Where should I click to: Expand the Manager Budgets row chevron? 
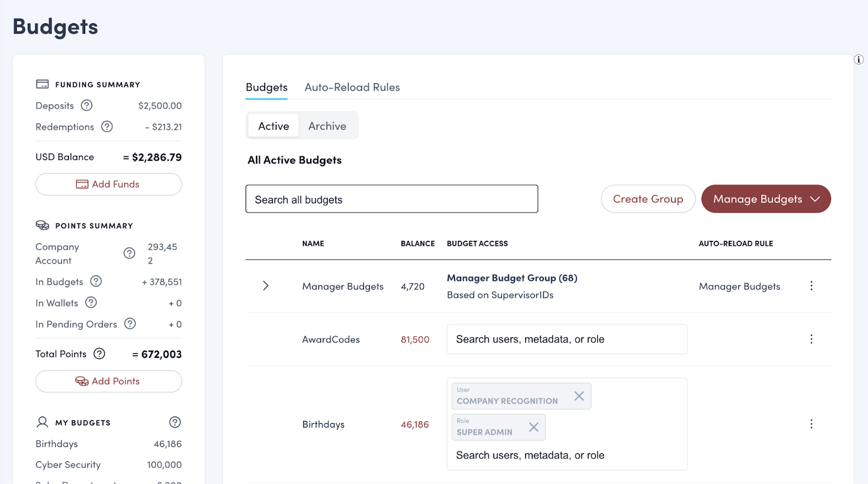pos(265,286)
